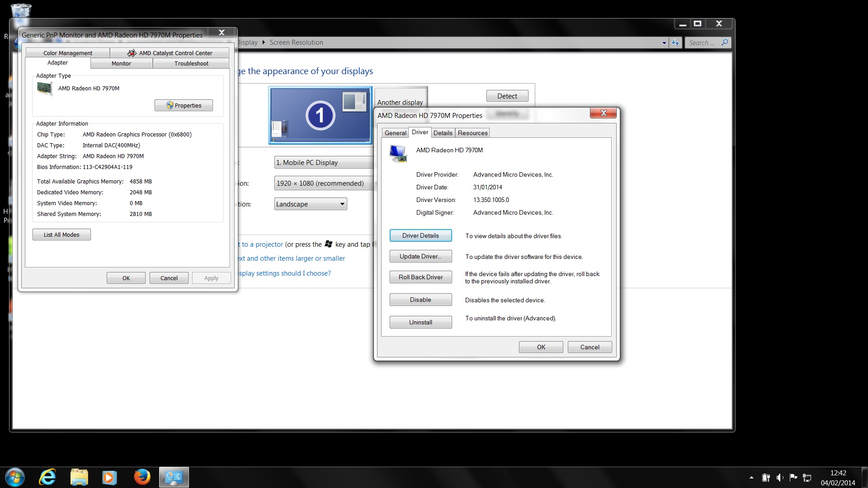Click Cancel in the Generic PnP Monitor dialog

coord(169,278)
